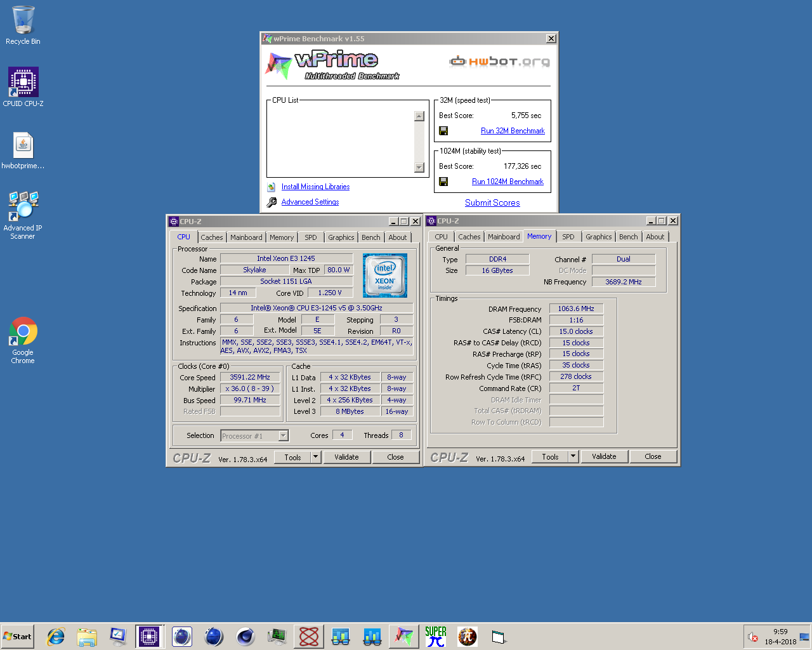Open Super Pi from the taskbar
Viewport: 812px width, 650px height.
click(x=436, y=636)
